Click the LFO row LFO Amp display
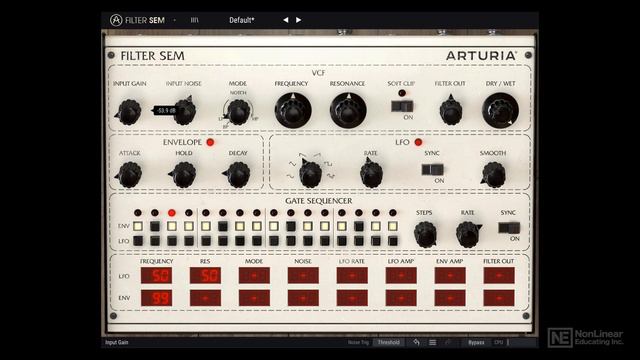640x360 pixels. 401,276
